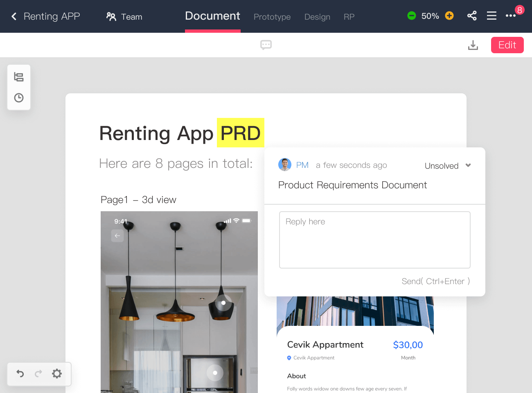Show the version history clock
Viewport: 532px width, 393px height.
[x=19, y=98]
